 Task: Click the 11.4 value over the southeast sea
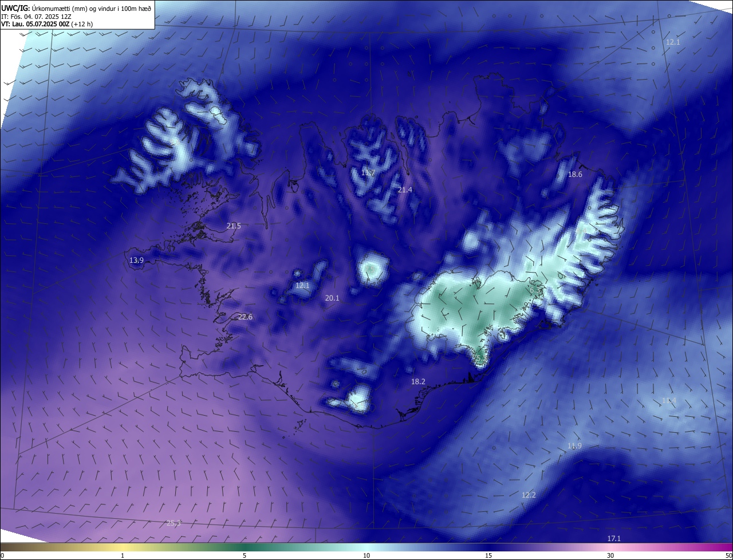669,401
